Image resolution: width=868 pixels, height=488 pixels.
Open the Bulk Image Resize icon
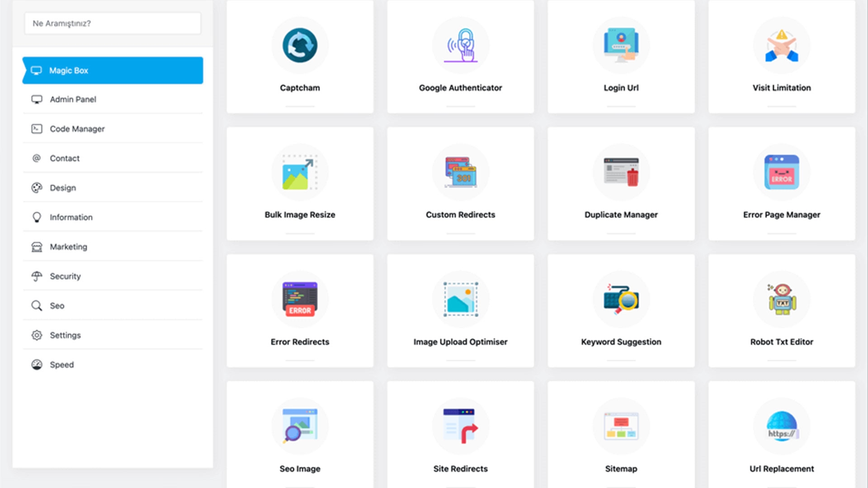(300, 173)
